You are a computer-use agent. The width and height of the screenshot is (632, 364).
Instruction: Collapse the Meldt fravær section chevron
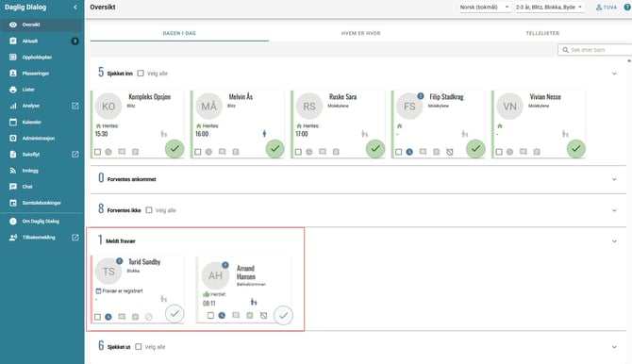614,241
